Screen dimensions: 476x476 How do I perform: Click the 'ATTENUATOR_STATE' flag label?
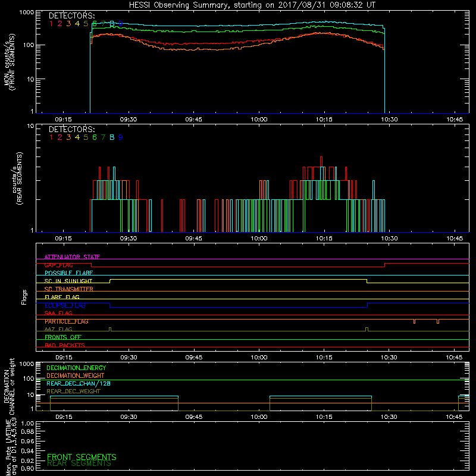pos(72,257)
